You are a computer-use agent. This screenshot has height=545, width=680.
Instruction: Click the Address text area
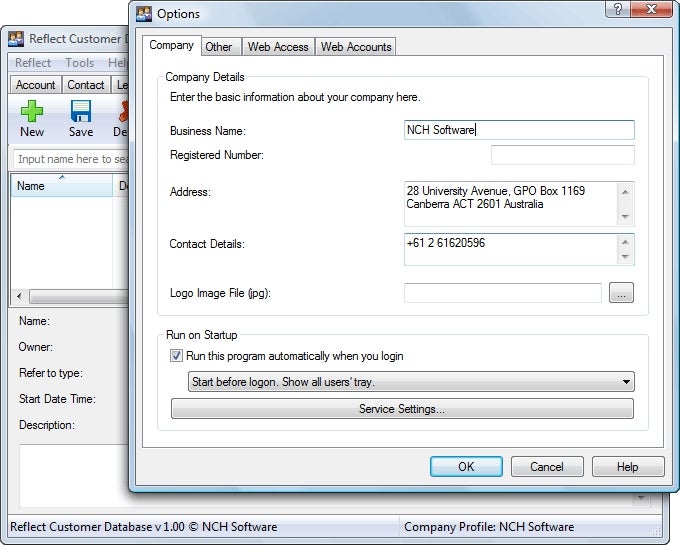coord(510,204)
